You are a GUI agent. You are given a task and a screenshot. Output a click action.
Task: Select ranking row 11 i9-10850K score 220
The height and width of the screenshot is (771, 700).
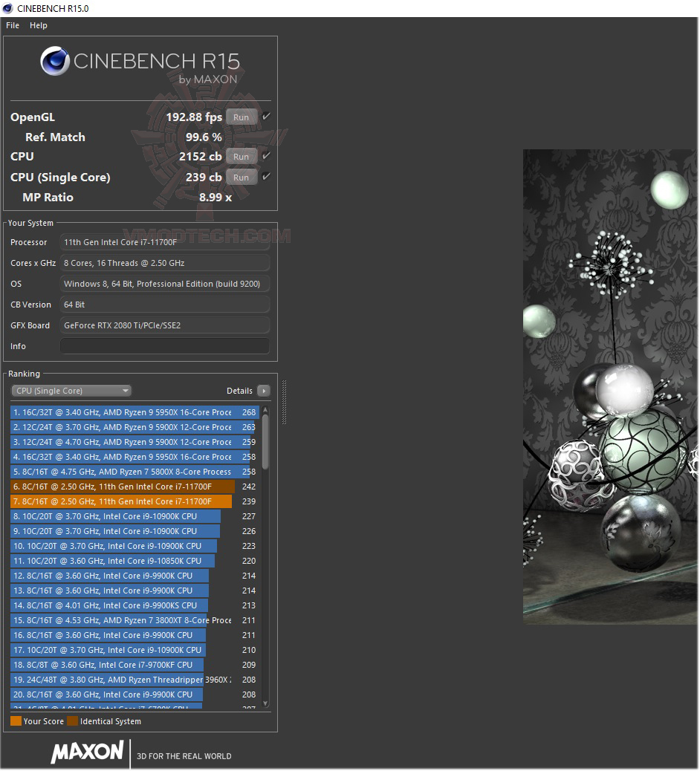135,561
